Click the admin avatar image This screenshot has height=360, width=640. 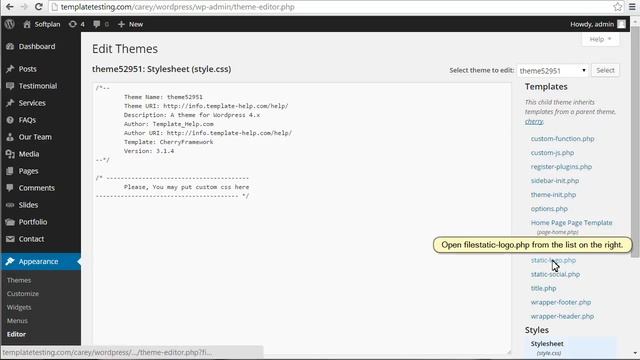pos(621,24)
